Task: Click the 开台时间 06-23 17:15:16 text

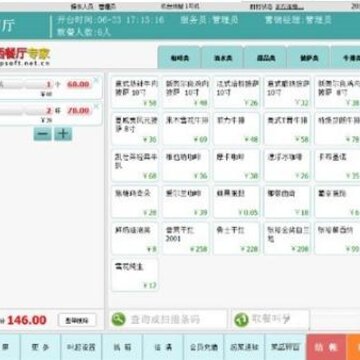Action: [111, 20]
